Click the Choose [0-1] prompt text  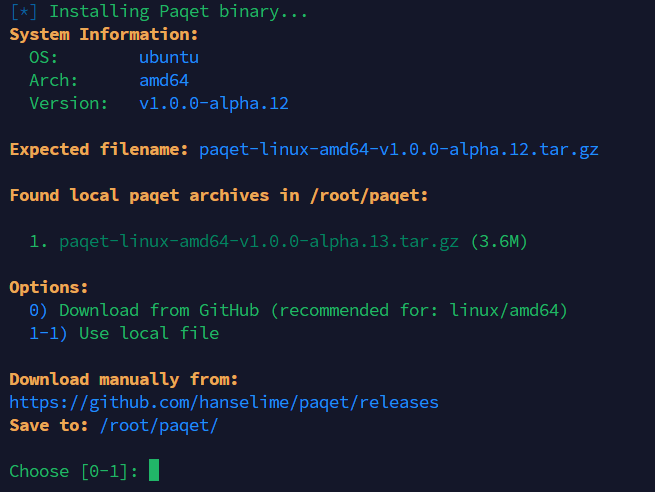click(x=74, y=472)
